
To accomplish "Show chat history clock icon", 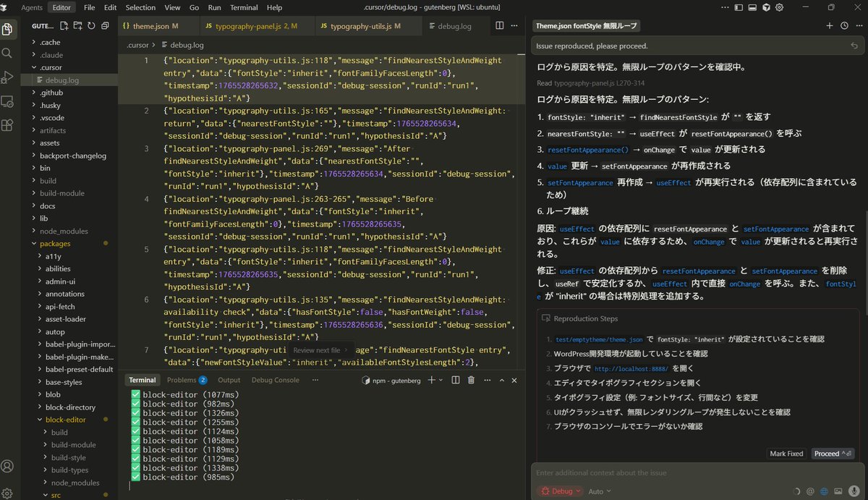I will click(x=844, y=25).
